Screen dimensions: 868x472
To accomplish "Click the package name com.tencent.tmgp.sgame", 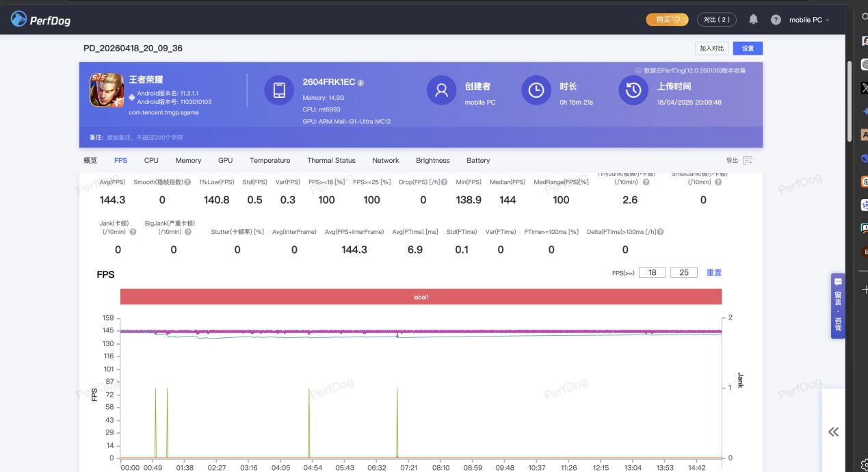I will click(164, 112).
